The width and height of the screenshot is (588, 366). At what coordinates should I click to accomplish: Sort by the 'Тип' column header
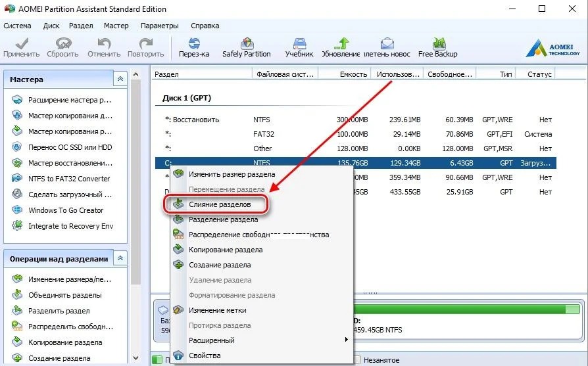click(x=496, y=74)
